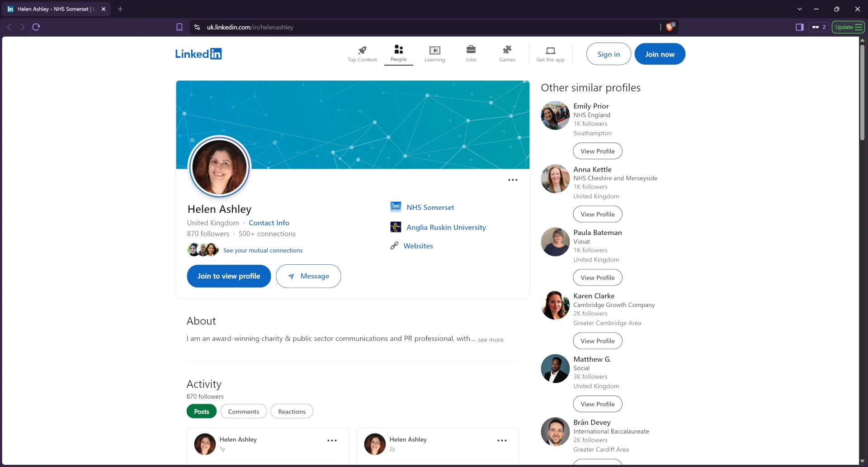Open the profile more options menu
Screen dimensions: 868x467
(513, 180)
